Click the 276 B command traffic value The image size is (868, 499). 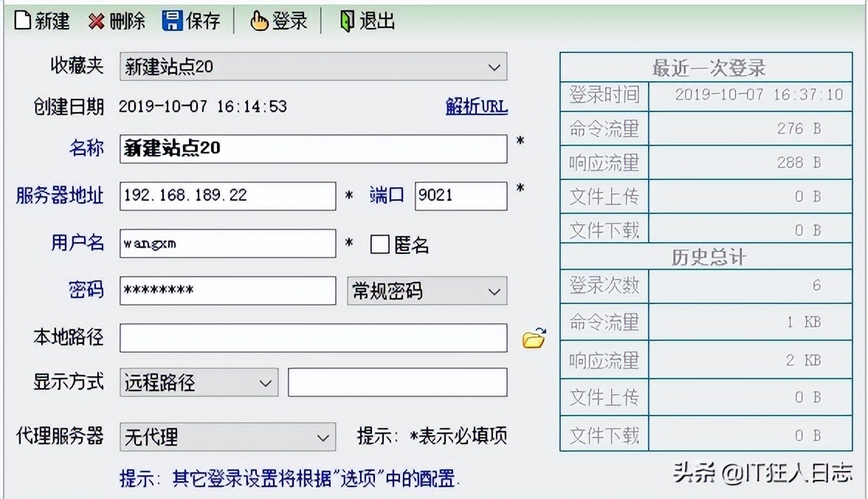coord(799,128)
